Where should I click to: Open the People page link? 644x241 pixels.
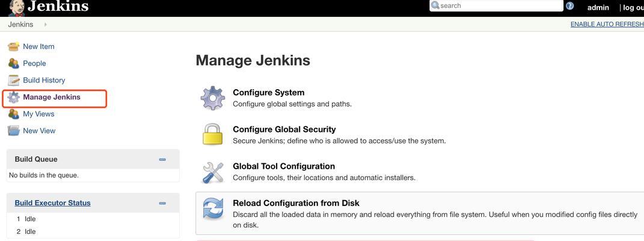pyautogui.click(x=34, y=63)
